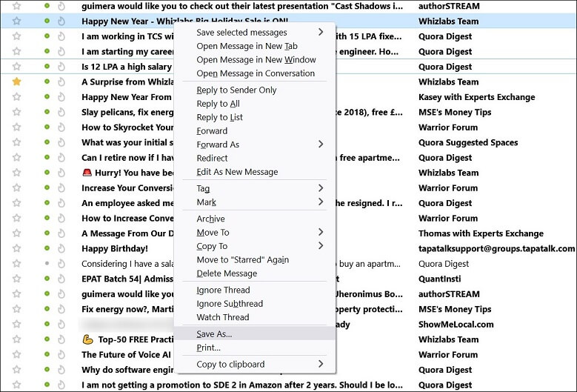Open message from ShowMeLocal.com

click(x=456, y=325)
